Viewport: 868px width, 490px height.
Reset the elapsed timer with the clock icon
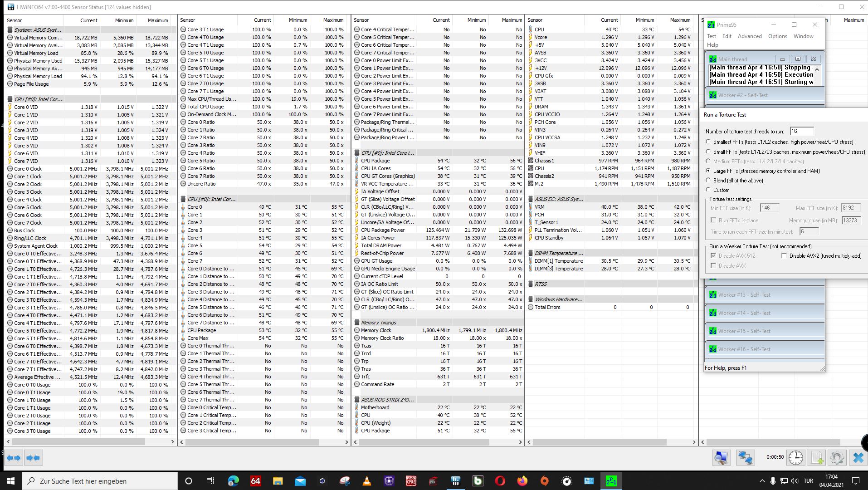click(x=796, y=457)
